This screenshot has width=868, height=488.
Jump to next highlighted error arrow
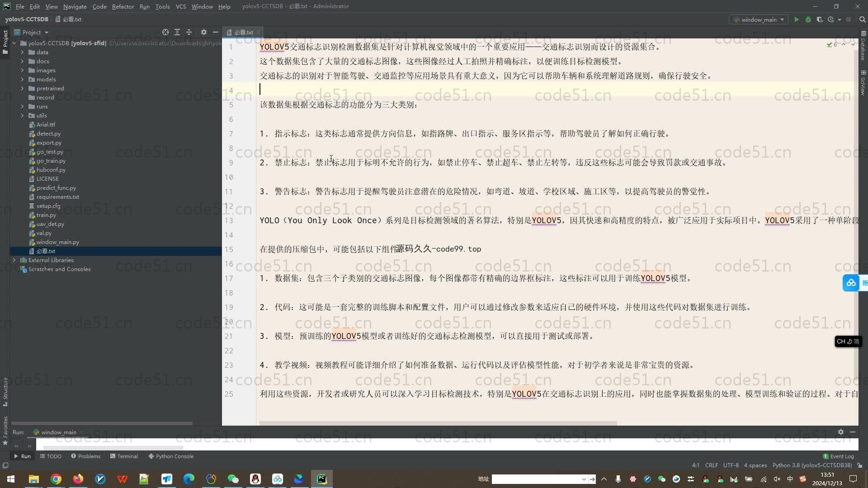pos(853,45)
